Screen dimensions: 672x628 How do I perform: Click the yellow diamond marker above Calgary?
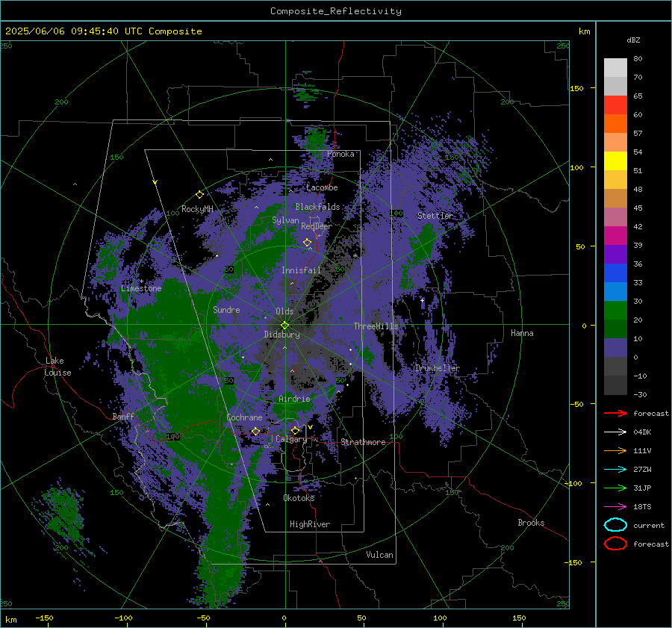[x=295, y=430]
